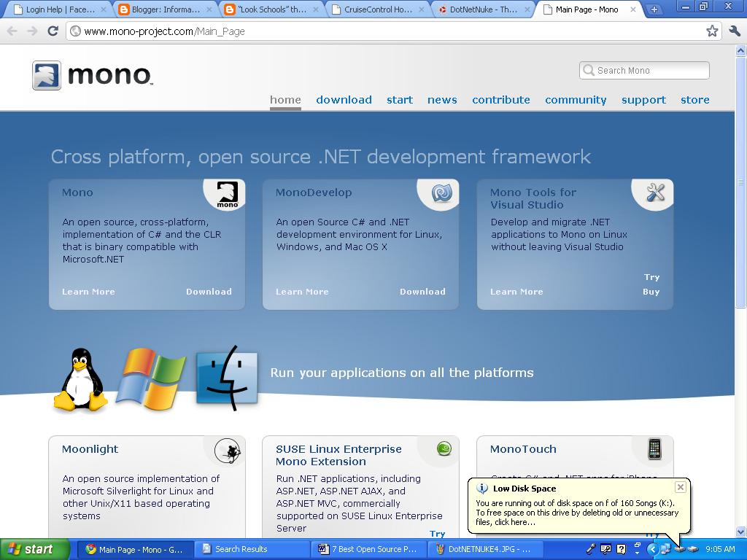Click Buy in Mono Tools card
This screenshot has height=560, width=747.
tap(651, 292)
